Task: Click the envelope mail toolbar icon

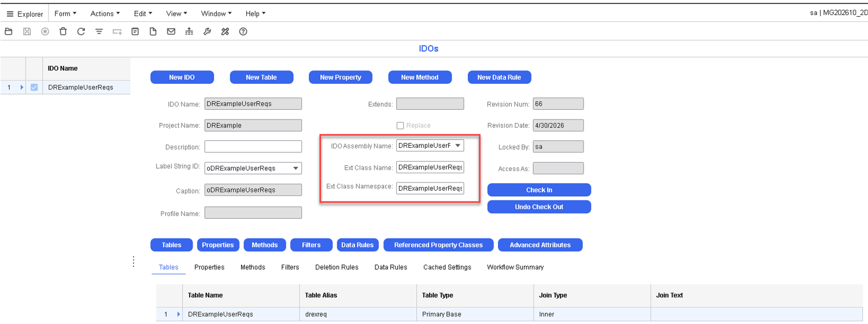Action: pyautogui.click(x=171, y=32)
